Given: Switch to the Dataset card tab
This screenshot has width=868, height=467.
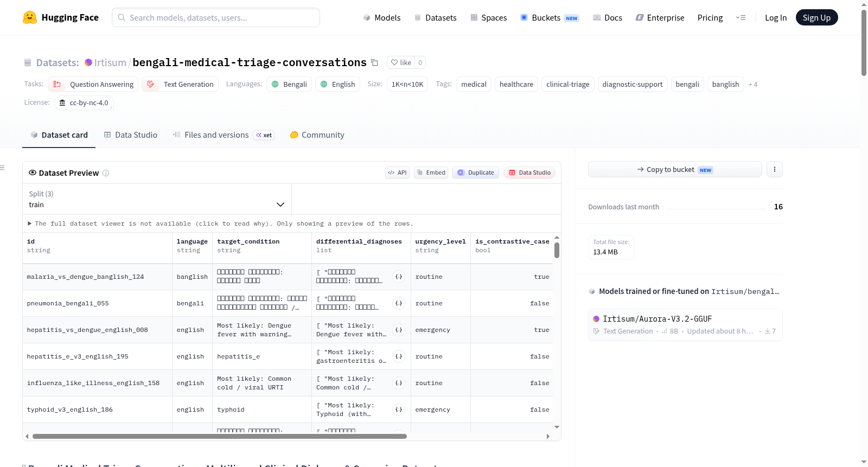Looking at the screenshot, I should (59, 135).
